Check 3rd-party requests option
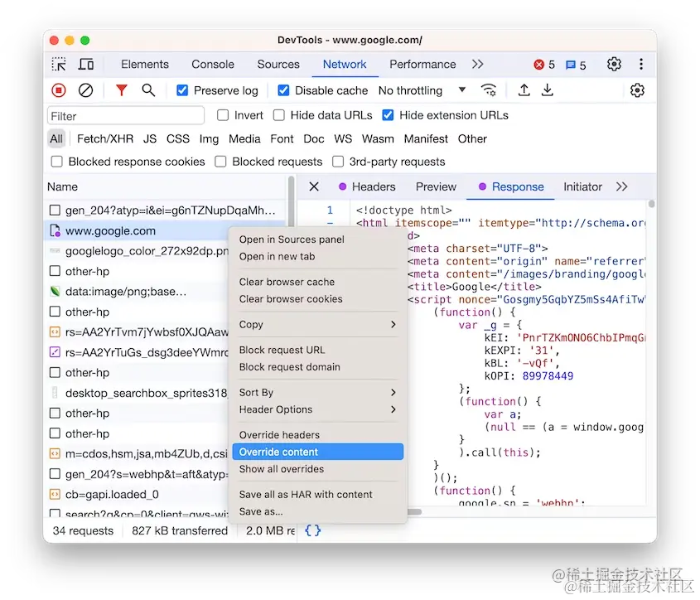 point(338,162)
